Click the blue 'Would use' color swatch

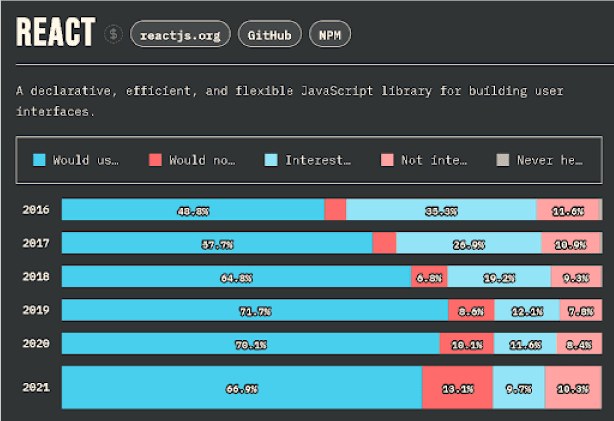(40, 160)
